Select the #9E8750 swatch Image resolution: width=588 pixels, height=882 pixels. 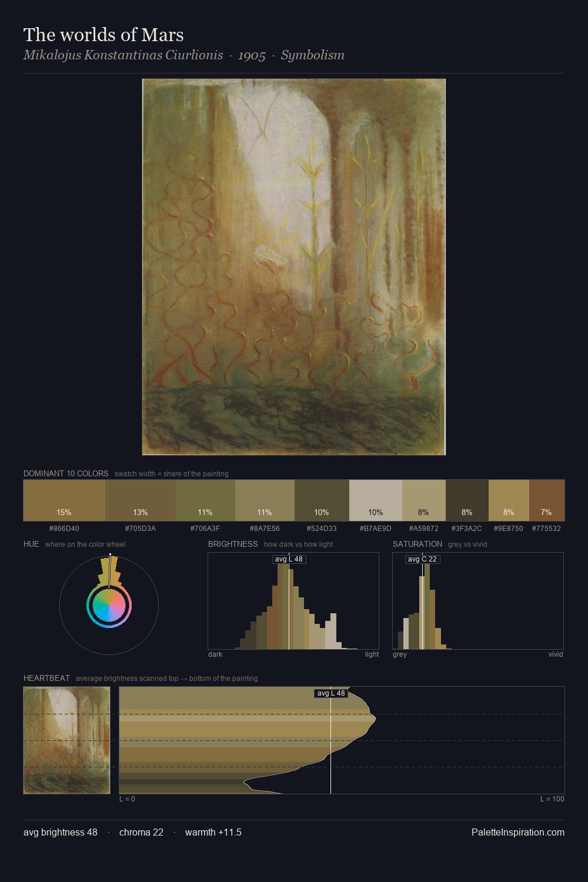pyautogui.click(x=509, y=500)
